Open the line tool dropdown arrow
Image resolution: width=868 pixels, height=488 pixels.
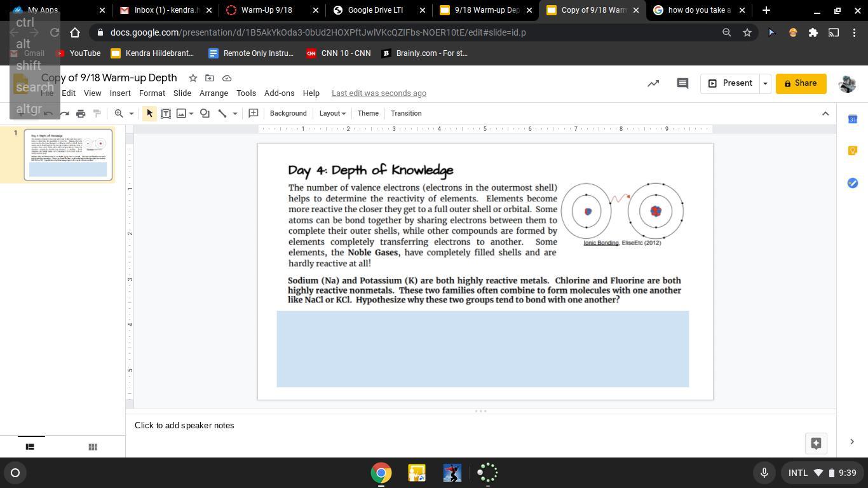point(234,114)
